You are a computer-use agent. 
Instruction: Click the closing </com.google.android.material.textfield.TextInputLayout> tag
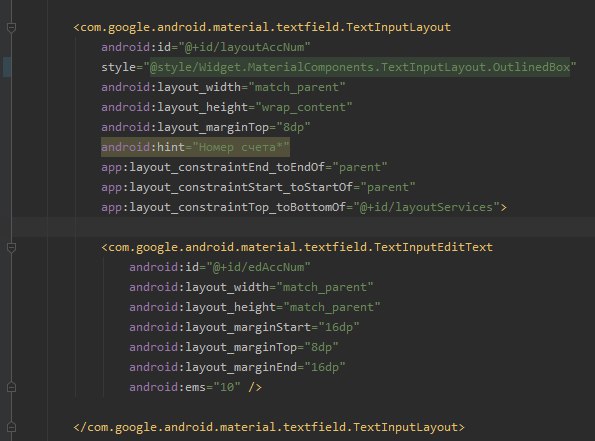pos(269,427)
